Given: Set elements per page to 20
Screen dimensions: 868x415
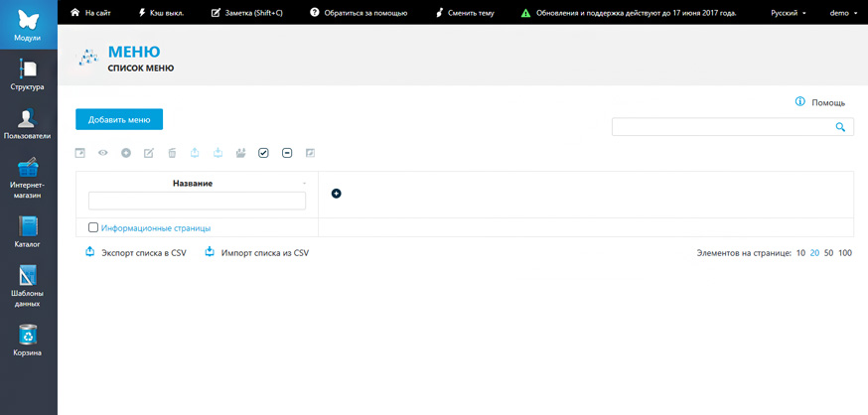Looking at the screenshot, I should pos(814,253).
